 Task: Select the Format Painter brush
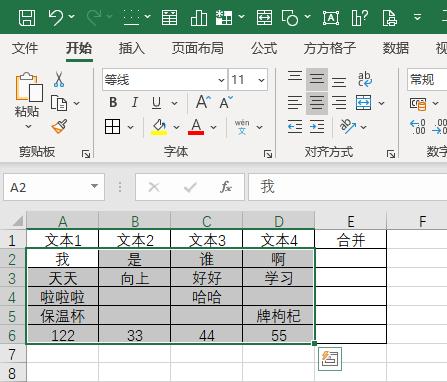tap(59, 126)
